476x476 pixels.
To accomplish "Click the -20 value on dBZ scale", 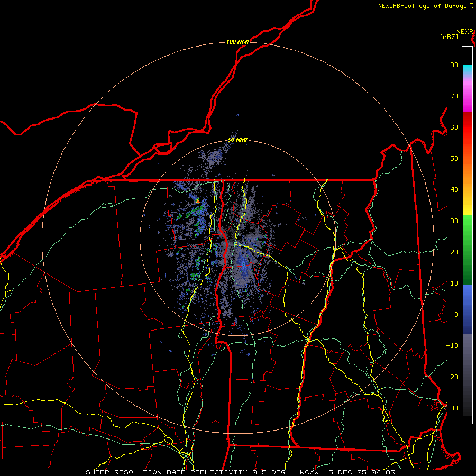I will [x=452, y=377].
